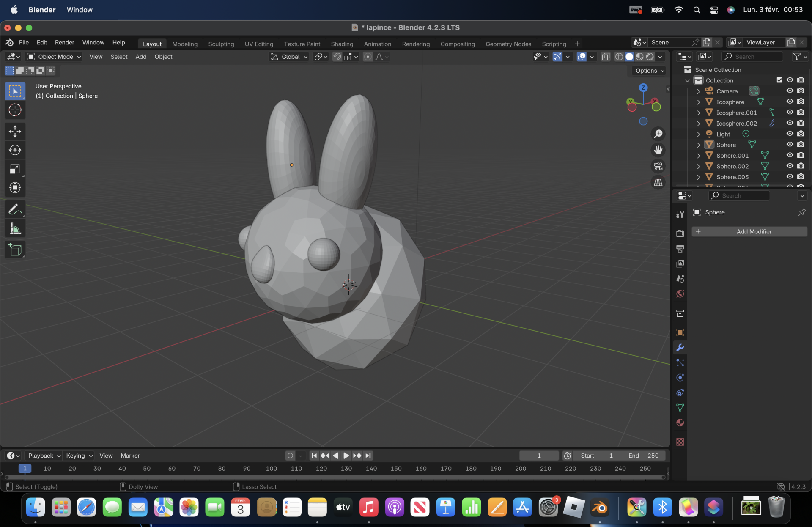Open the World properties tab
The width and height of the screenshot is (812, 527).
[x=680, y=294]
